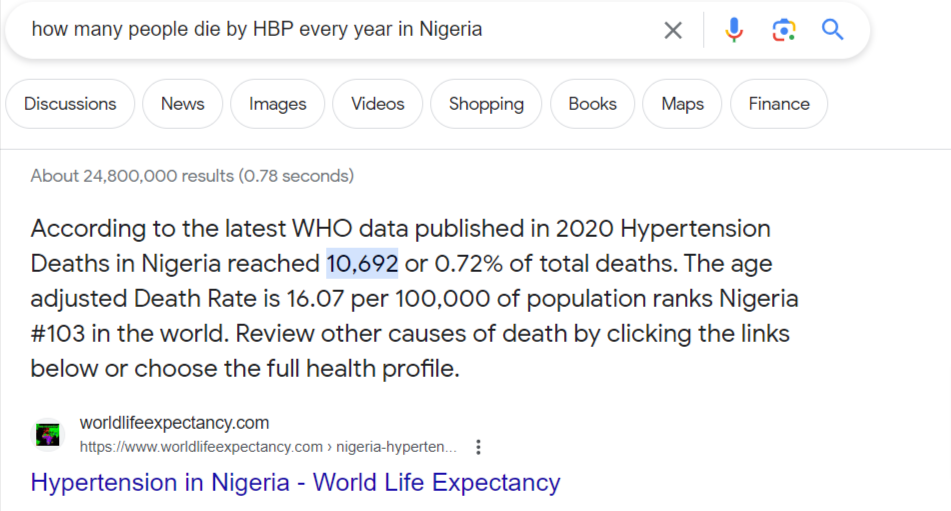Open the Videos results tab

click(x=377, y=104)
